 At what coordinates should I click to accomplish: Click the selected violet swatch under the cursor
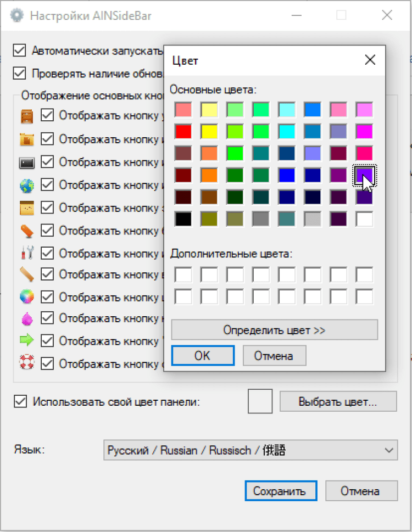coord(364,175)
